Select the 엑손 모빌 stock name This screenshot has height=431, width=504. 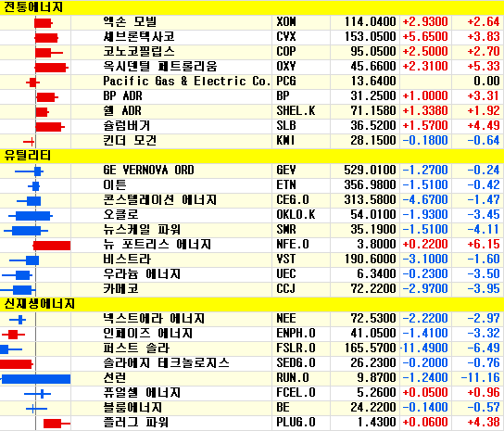coord(130,22)
